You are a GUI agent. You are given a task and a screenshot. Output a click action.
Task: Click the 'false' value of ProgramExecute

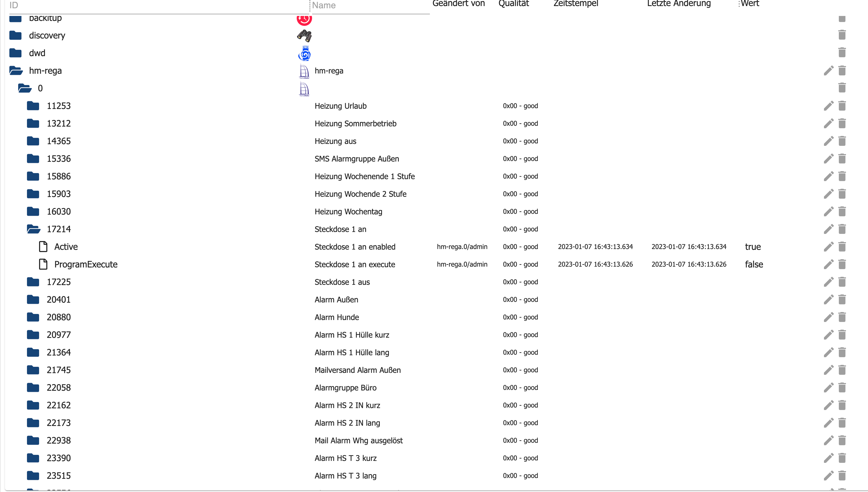pos(754,264)
